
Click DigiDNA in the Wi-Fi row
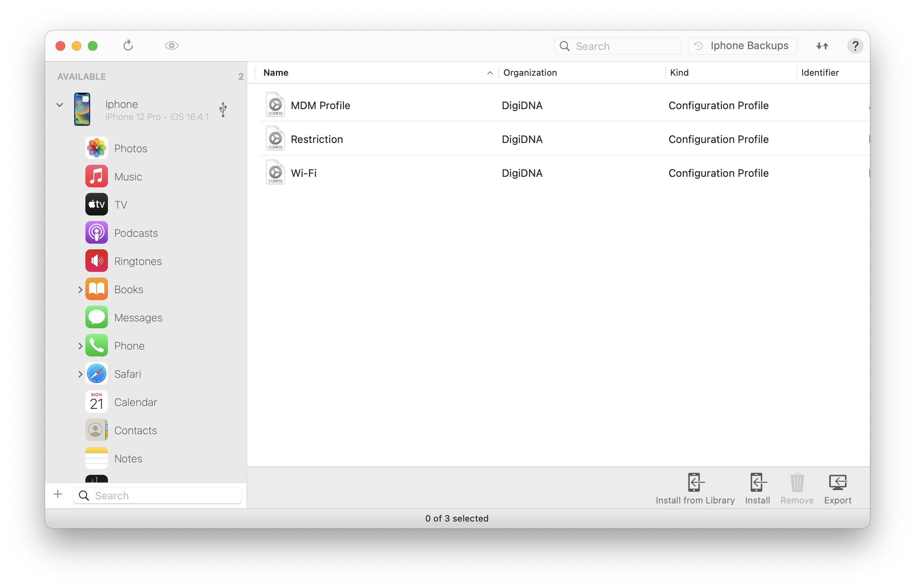coord(522,173)
